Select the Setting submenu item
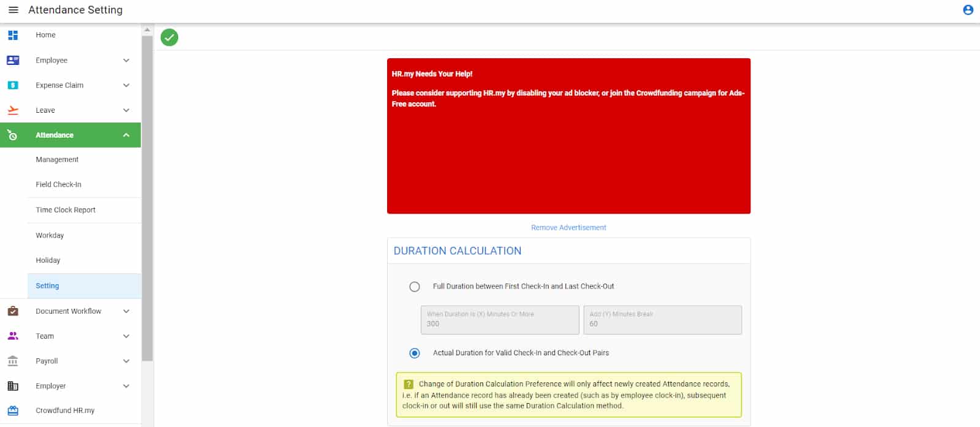The width and height of the screenshot is (980, 427). tap(84, 286)
